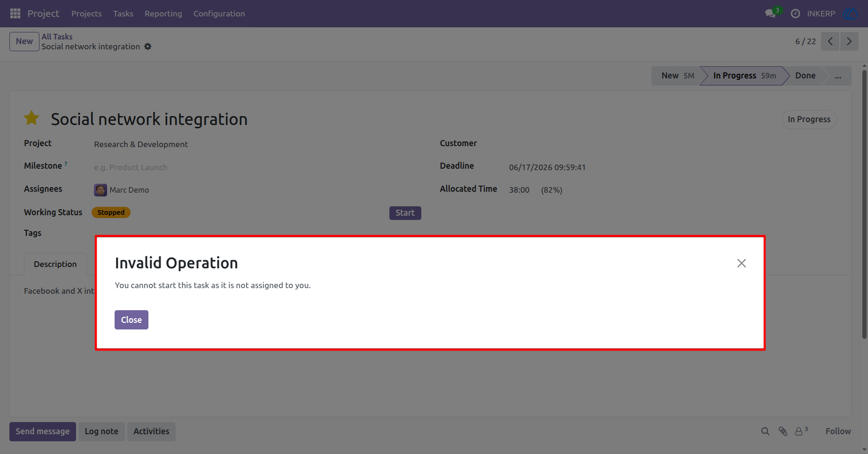Toggle the priority star on the task

click(x=31, y=118)
